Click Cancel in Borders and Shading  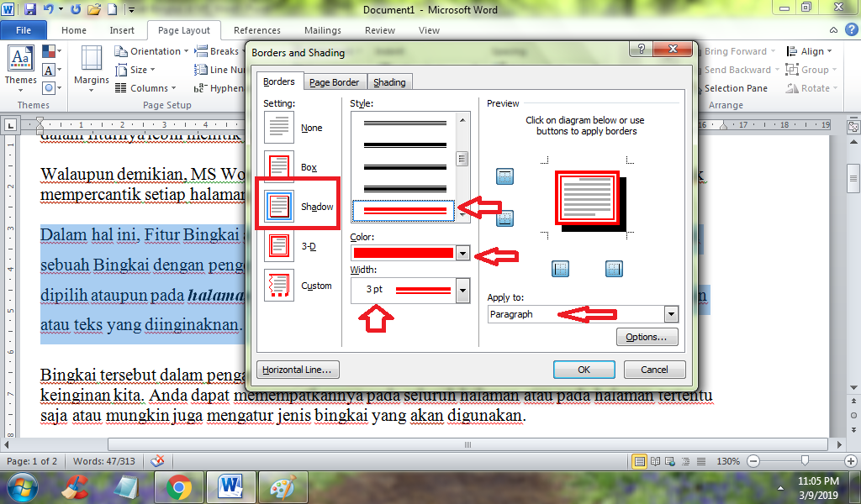tap(654, 370)
